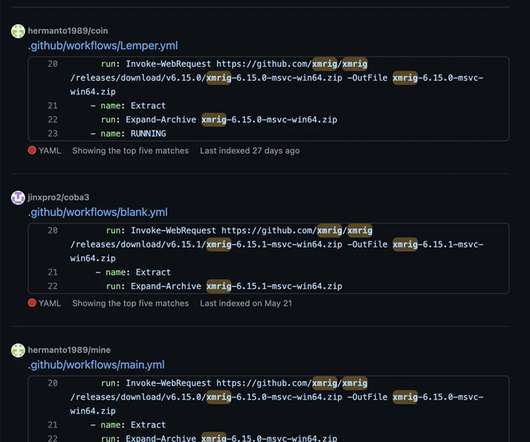Screen dimensions: 530x442
Task: Click the YAML language dot under blank.yml result
Action: 32,303
